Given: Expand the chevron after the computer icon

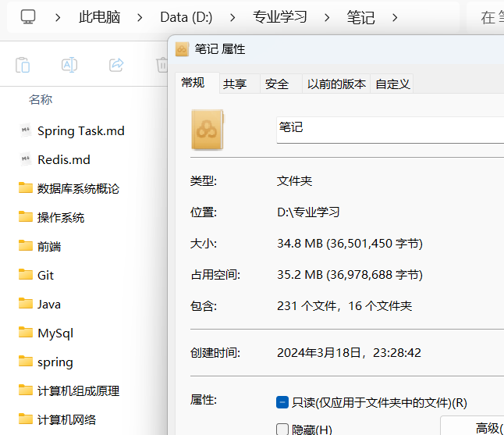Looking at the screenshot, I should pyautogui.click(x=58, y=17).
